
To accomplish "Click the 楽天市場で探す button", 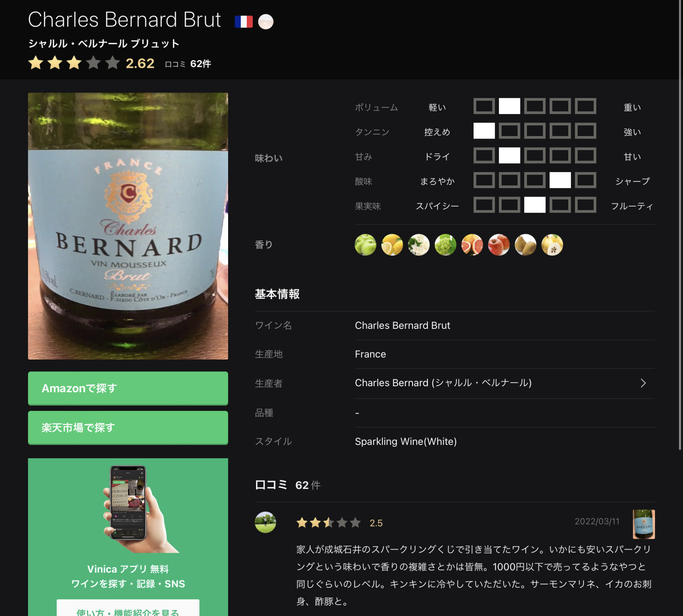I will (128, 428).
